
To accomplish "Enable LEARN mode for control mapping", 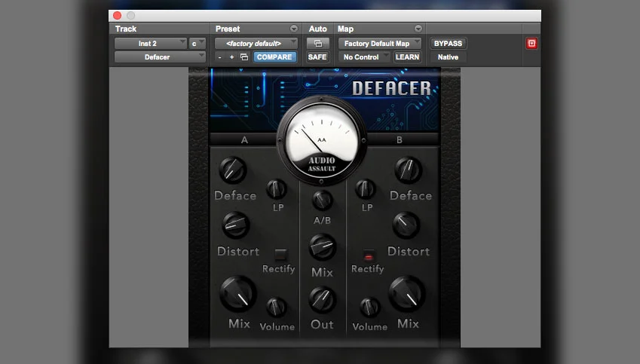I will click(x=407, y=57).
